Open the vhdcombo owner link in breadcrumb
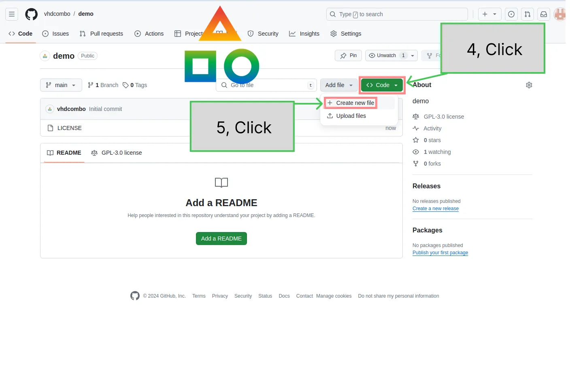This screenshot has width=570, height=392. click(x=57, y=14)
